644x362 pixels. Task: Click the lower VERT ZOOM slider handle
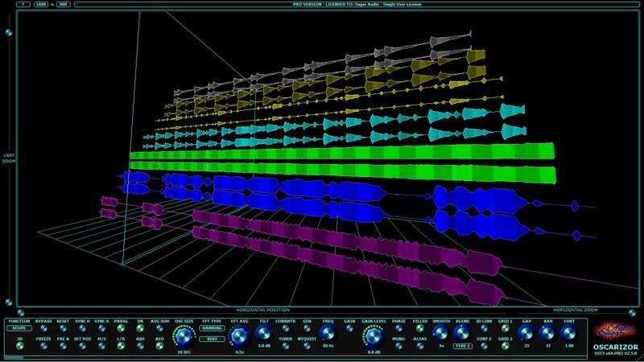[x=9, y=302]
